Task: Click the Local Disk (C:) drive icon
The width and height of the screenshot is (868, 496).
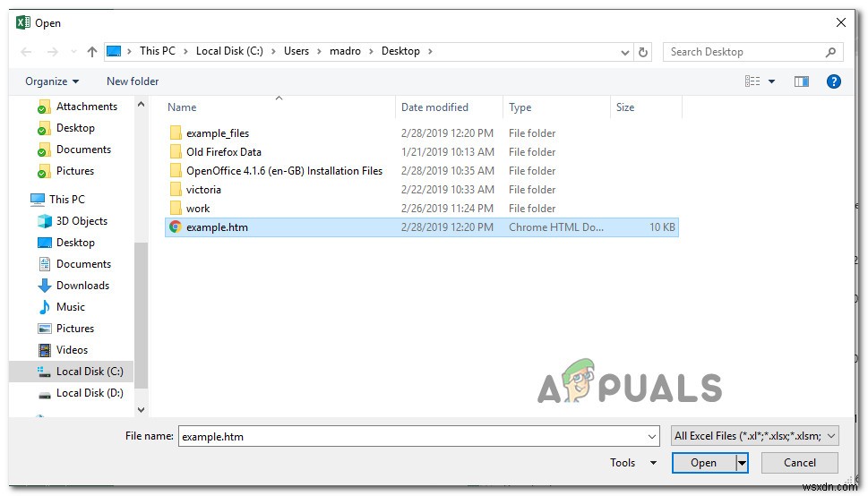Action: (x=44, y=372)
